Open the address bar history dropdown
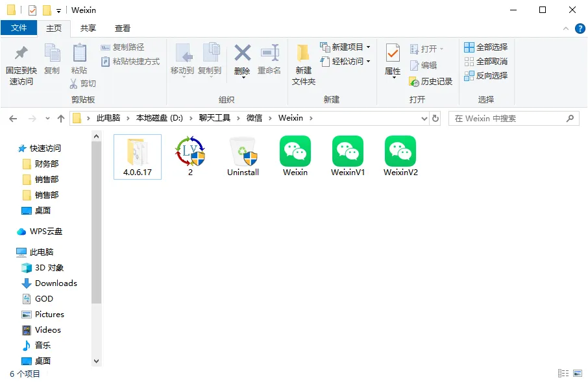588x382 pixels. click(x=424, y=119)
